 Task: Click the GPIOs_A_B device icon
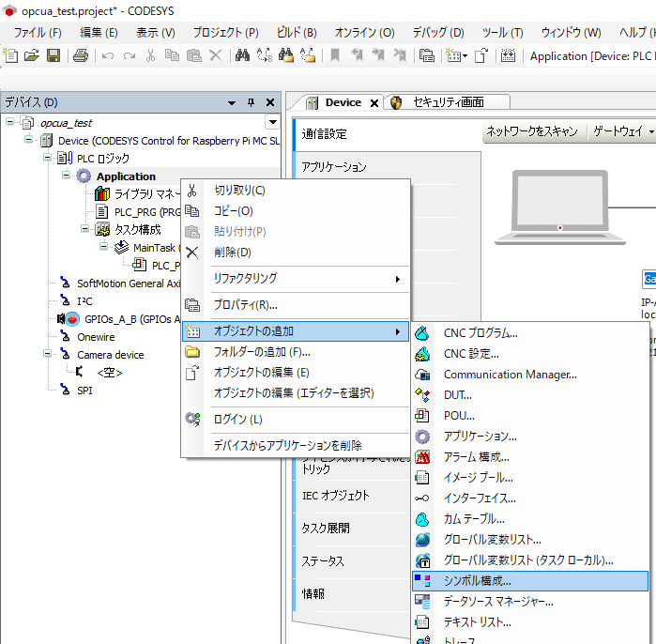(72, 319)
